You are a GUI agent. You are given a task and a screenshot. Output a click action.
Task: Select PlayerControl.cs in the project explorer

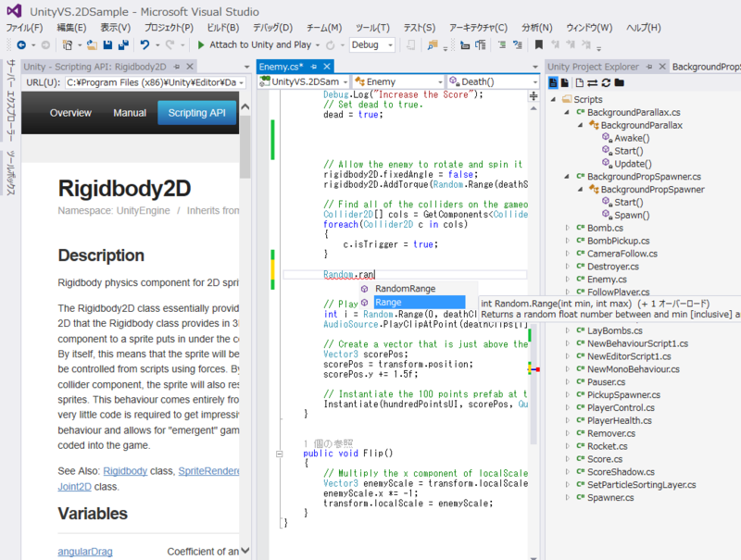point(621,407)
